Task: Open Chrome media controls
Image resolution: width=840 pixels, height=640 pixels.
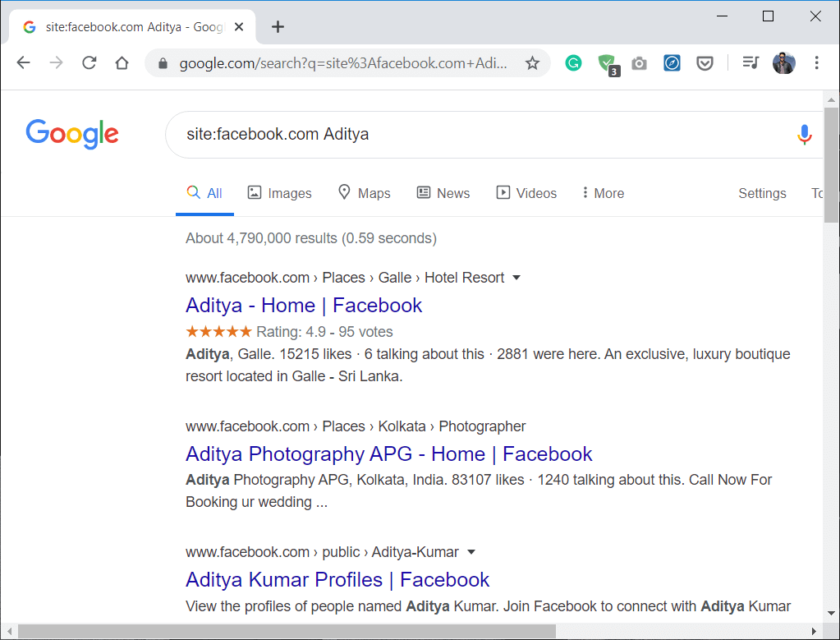Action: pos(750,62)
